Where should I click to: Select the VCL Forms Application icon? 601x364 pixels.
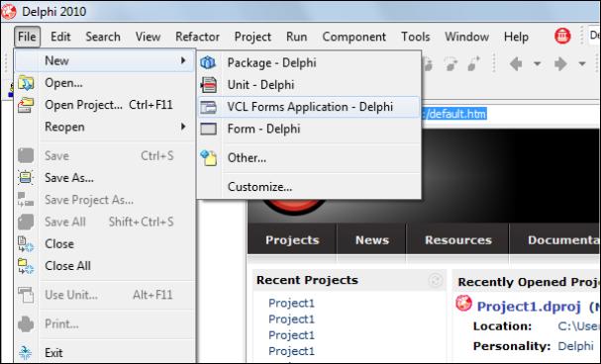pyautogui.click(x=209, y=107)
